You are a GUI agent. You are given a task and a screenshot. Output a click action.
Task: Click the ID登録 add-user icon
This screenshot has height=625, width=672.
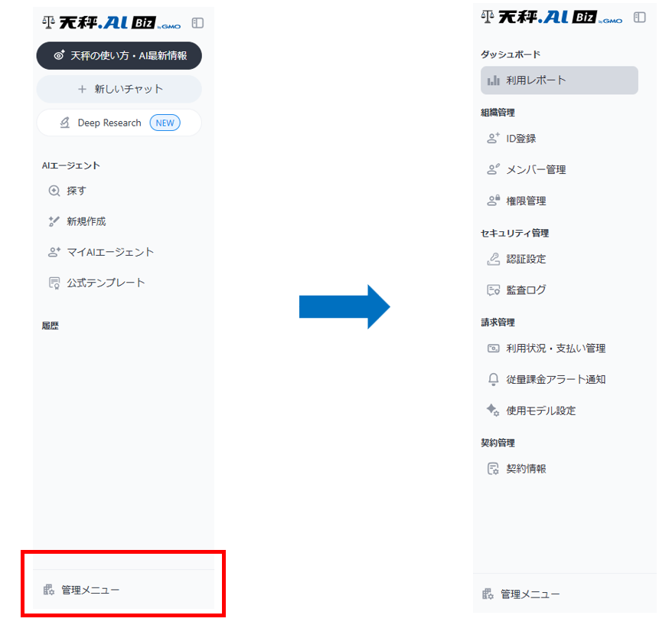click(x=494, y=138)
